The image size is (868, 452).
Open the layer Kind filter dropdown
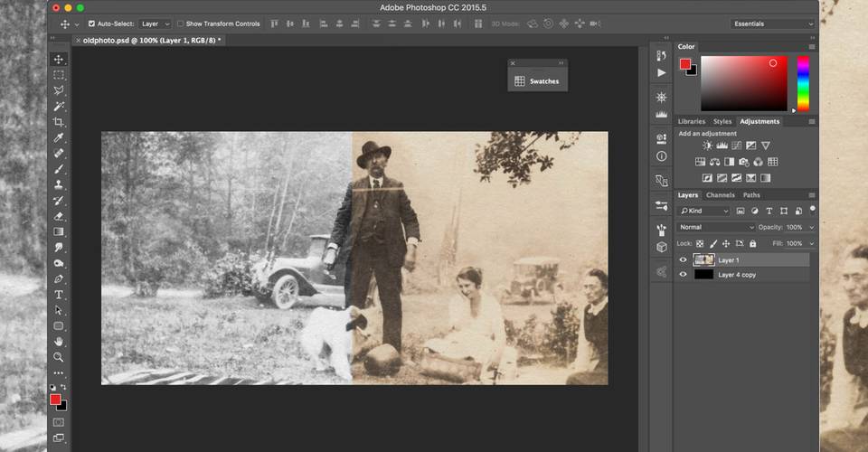(x=703, y=211)
